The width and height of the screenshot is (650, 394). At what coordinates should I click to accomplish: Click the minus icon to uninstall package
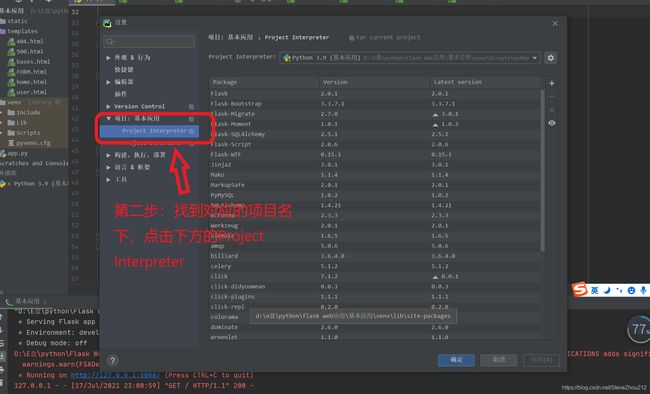pyautogui.click(x=552, y=97)
